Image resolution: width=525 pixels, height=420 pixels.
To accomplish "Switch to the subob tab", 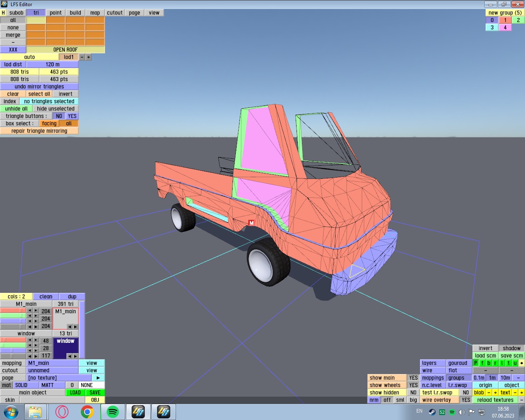I will (x=16, y=13).
